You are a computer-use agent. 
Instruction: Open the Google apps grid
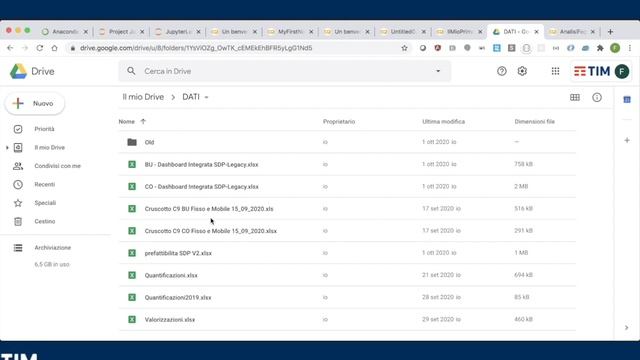coord(555,71)
